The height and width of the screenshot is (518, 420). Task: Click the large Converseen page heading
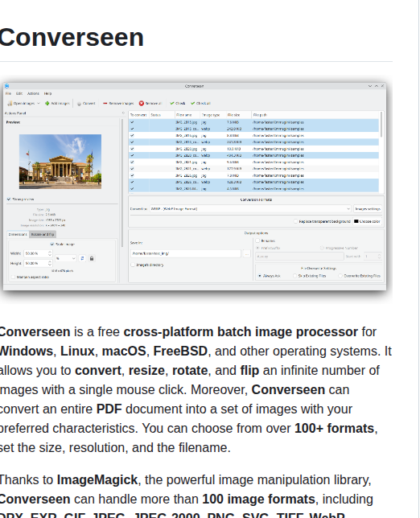(x=72, y=37)
